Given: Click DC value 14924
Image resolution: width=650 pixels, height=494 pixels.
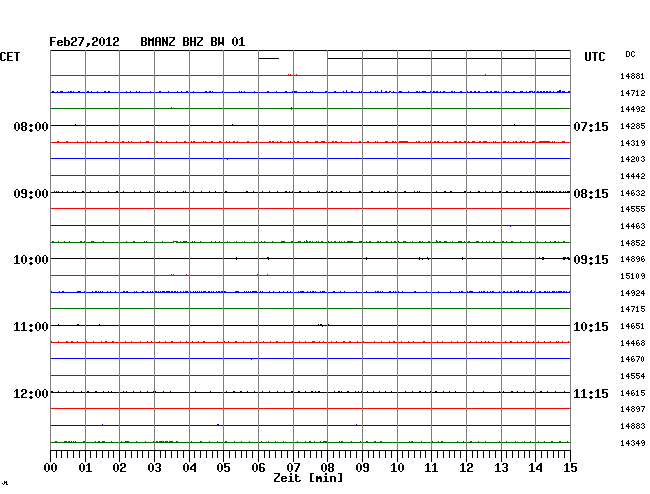Looking at the screenshot, I should [x=633, y=293].
